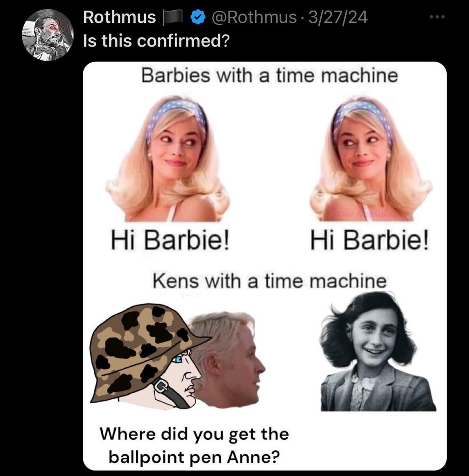Image resolution: width=469 pixels, height=476 pixels.
Task: Click the "Is this confirmed?" tweet text
Action: 155,41
